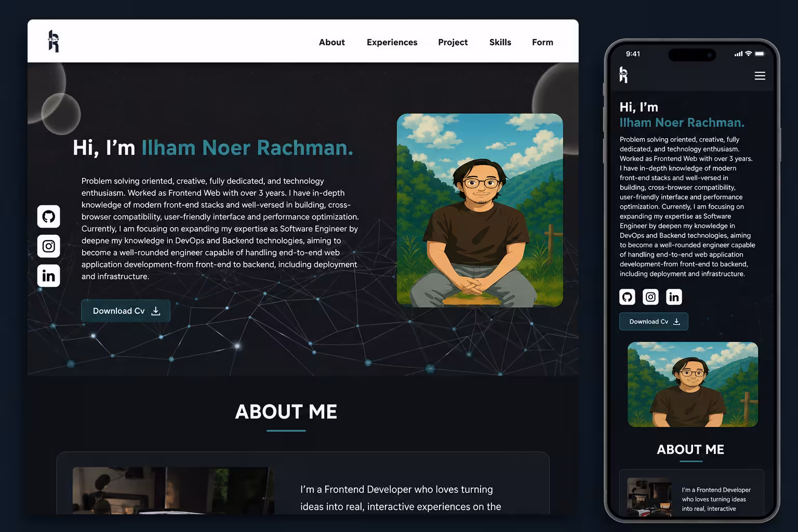The height and width of the screenshot is (532, 798).
Task: Tap the phone mockup ABOUT ME heading
Action: click(690, 449)
